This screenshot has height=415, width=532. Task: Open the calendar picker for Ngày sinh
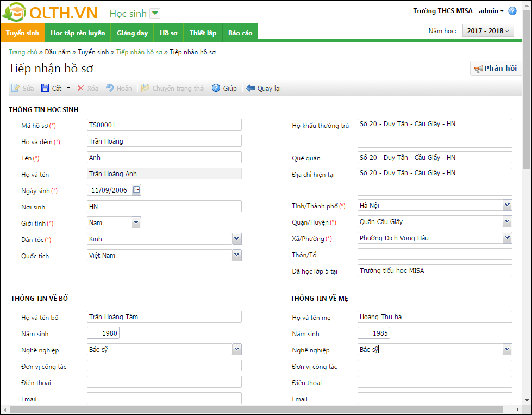point(136,190)
